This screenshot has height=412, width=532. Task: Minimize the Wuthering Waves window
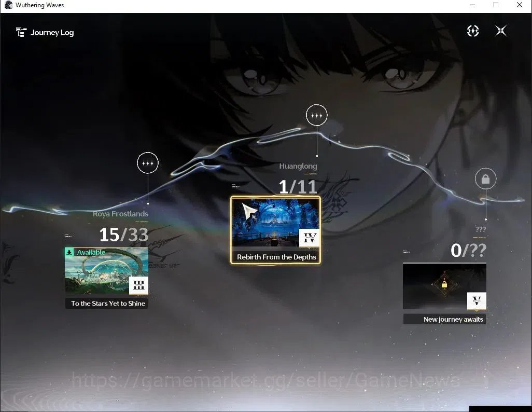pyautogui.click(x=472, y=5)
